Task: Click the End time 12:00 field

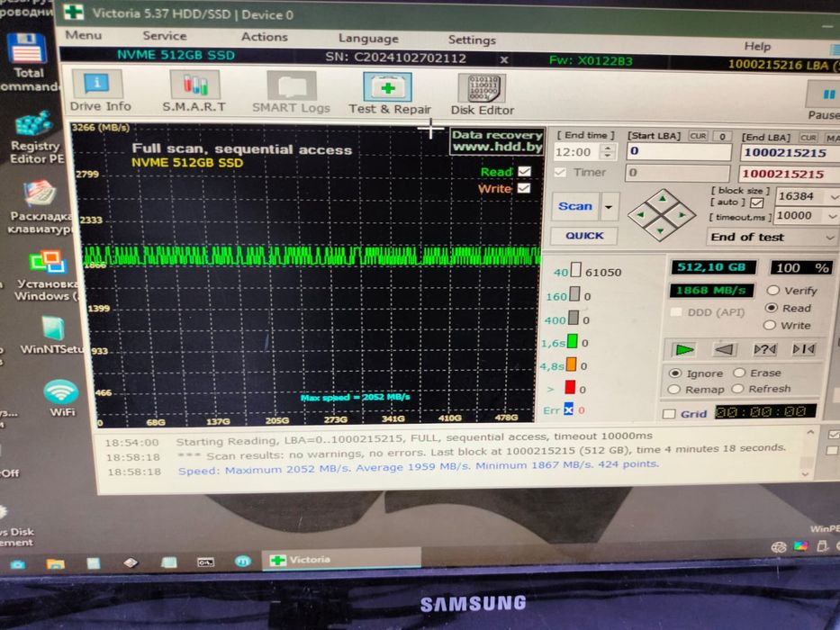Action: point(577,151)
